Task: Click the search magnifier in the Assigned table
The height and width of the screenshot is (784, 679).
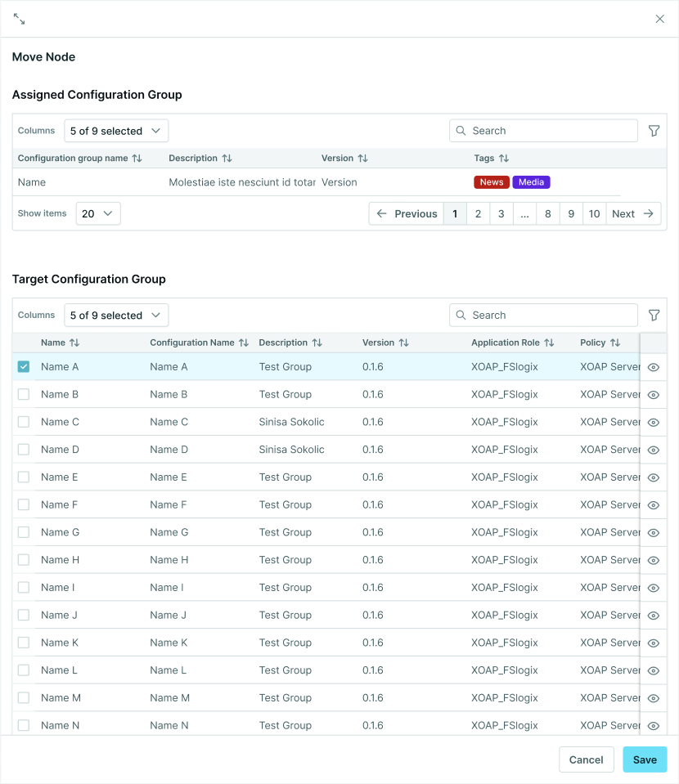Action: 460,130
